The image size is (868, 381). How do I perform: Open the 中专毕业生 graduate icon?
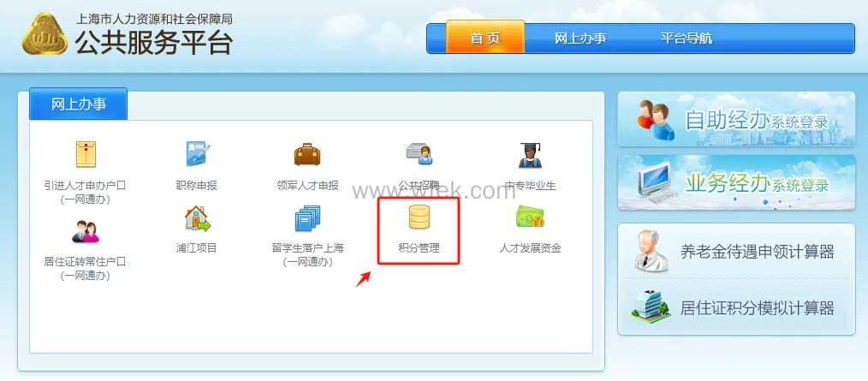[531, 155]
